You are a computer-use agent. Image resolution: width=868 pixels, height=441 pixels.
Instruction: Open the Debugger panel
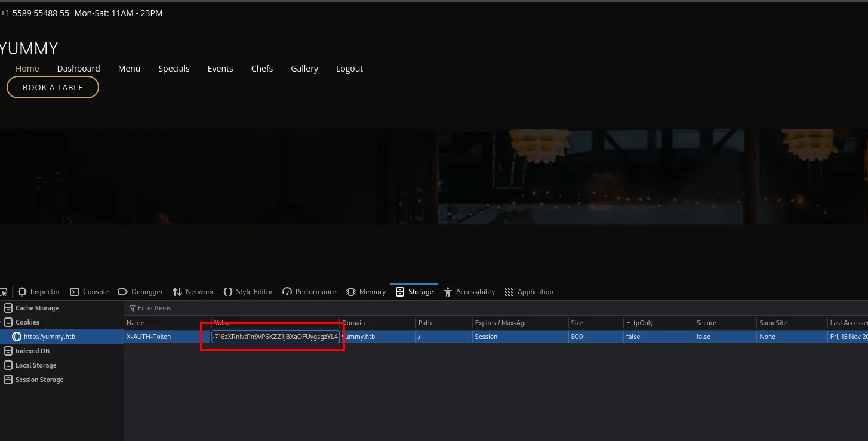tap(140, 292)
